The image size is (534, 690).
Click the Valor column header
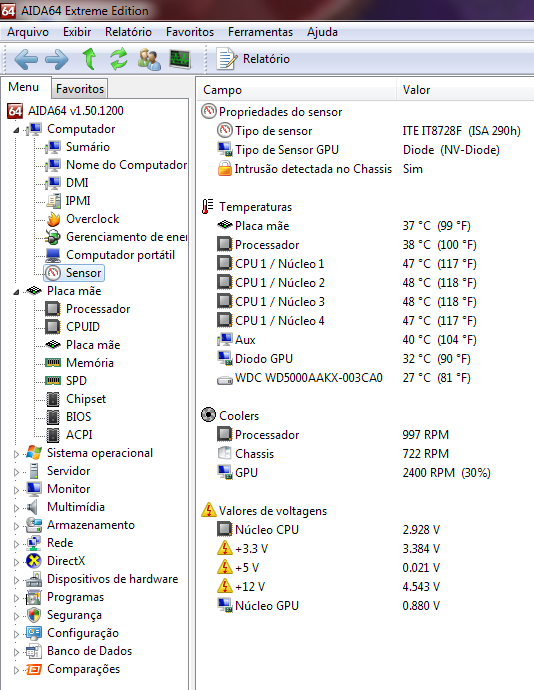(466, 90)
